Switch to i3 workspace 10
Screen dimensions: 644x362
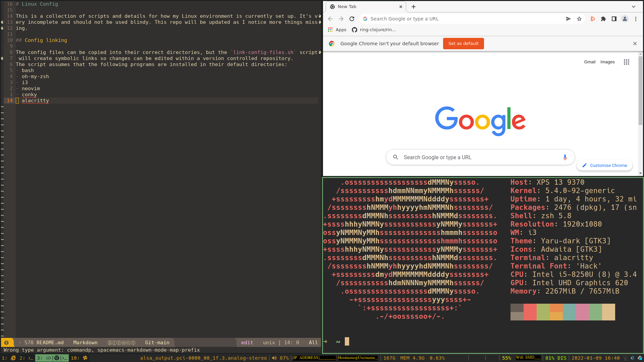(79, 358)
